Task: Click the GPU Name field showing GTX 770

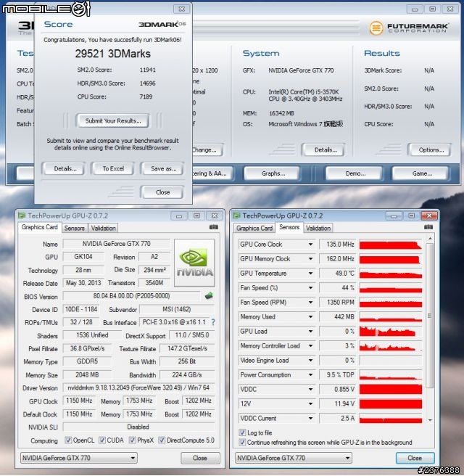Action: pyautogui.click(x=117, y=244)
